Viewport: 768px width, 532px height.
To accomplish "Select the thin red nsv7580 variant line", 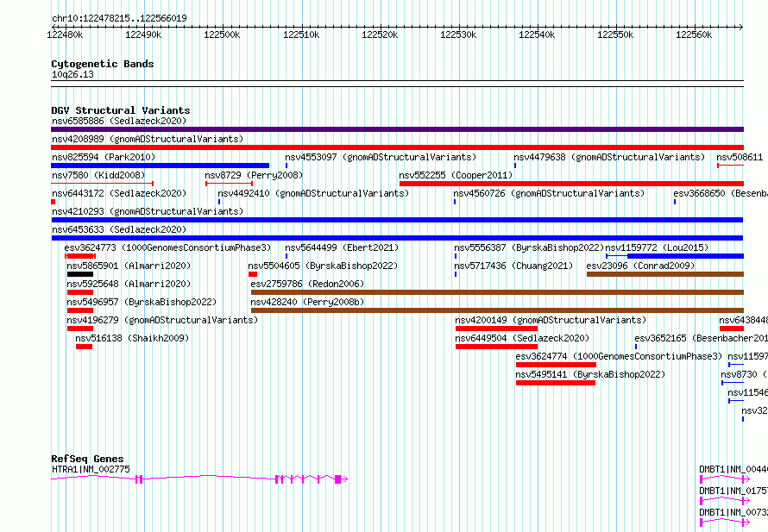I will (x=103, y=184).
